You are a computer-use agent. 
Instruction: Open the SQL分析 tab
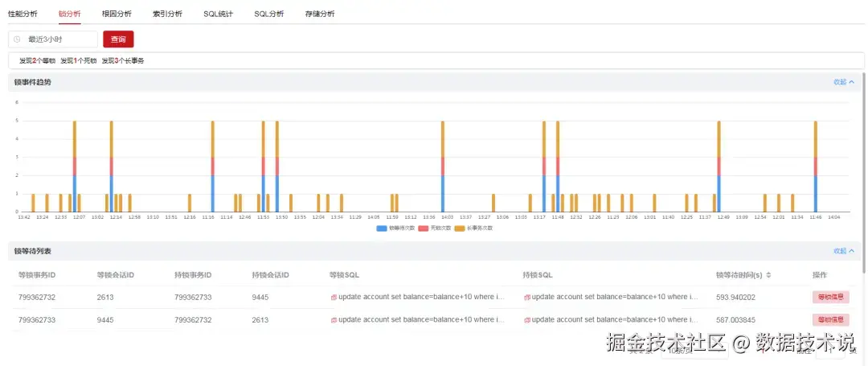tap(269, 14)
